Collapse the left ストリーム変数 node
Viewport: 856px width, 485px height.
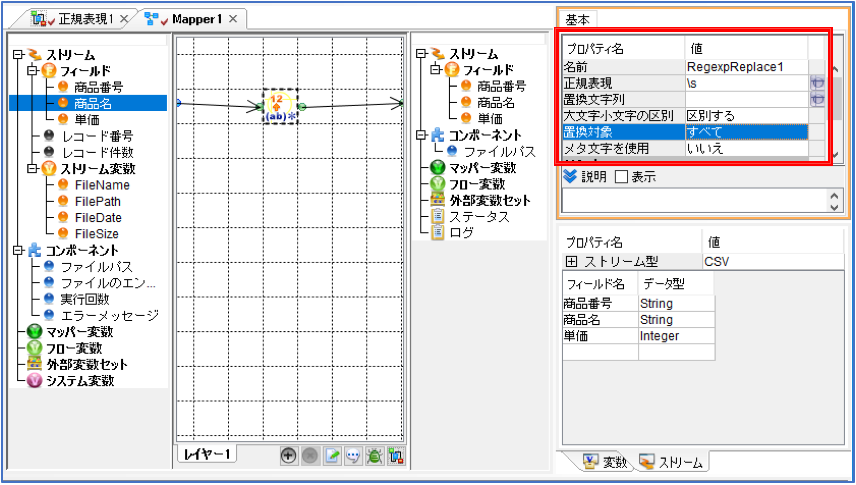(x=32, y=169)
